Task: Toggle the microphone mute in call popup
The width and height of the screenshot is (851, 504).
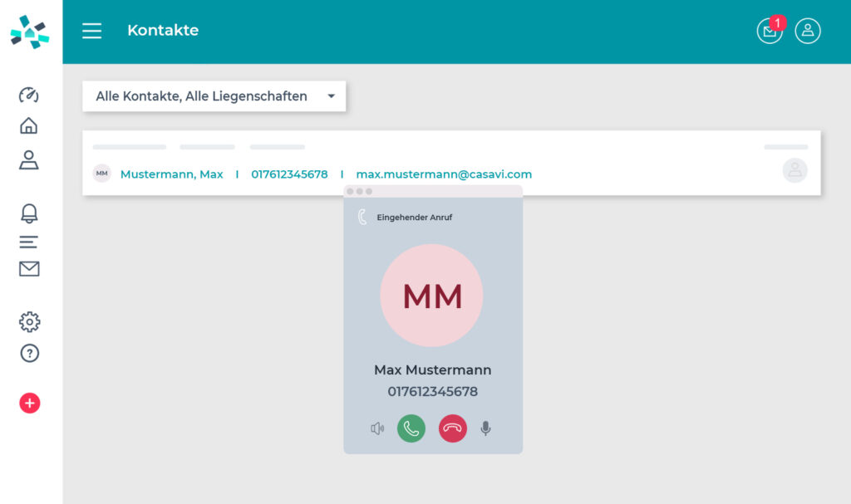Action: (x=485, y=428)
